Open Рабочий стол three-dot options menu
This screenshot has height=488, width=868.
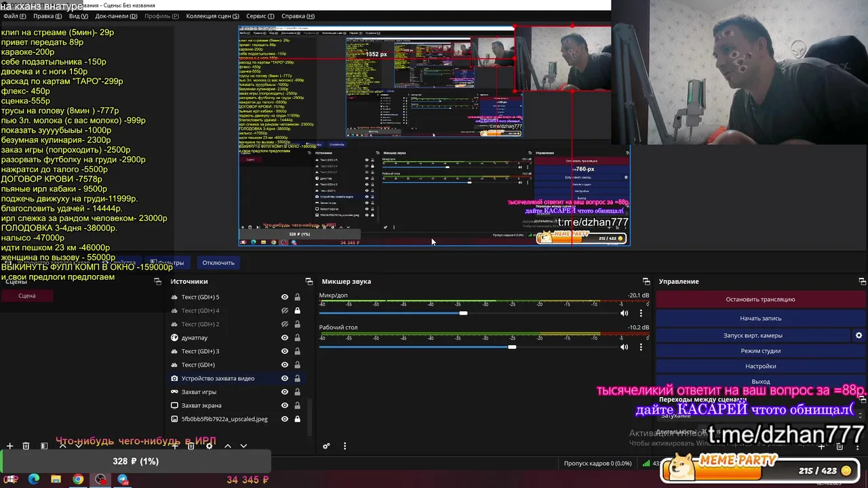[641, 347]
